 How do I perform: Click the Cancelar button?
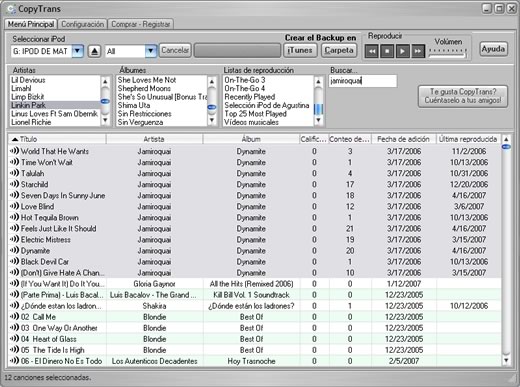(175, 51)
